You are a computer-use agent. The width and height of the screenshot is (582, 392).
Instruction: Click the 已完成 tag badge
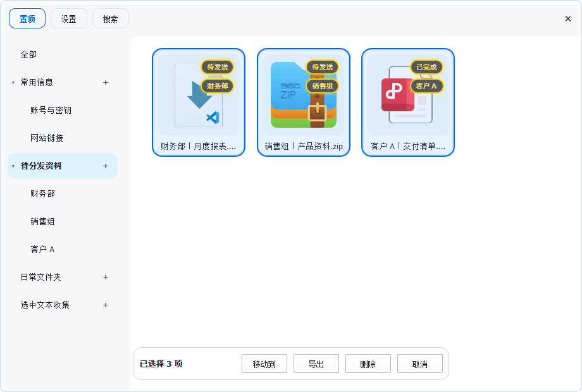(x=426, y=67)
